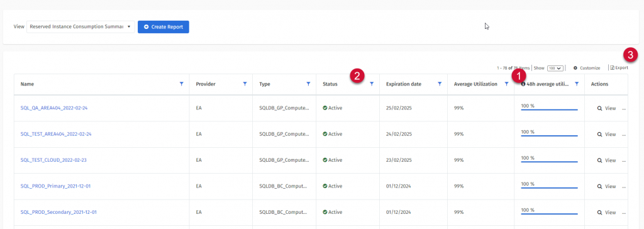
Task: Open the Expiration date filter icon
Action: (x=440, y=84)
